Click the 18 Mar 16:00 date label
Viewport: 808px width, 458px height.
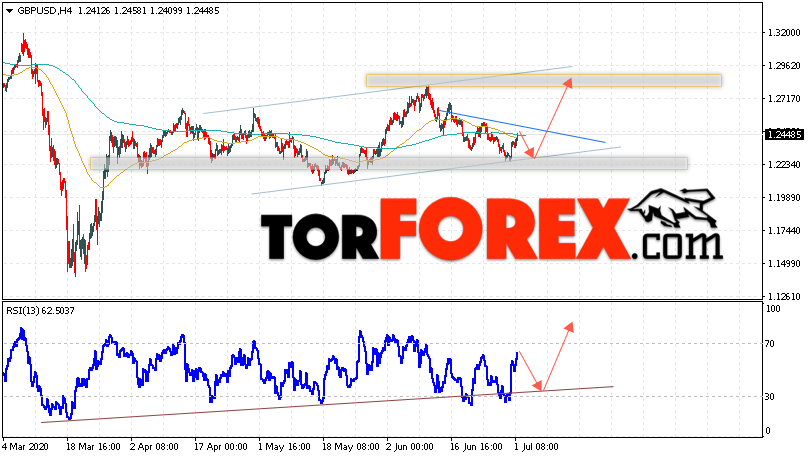93,447
